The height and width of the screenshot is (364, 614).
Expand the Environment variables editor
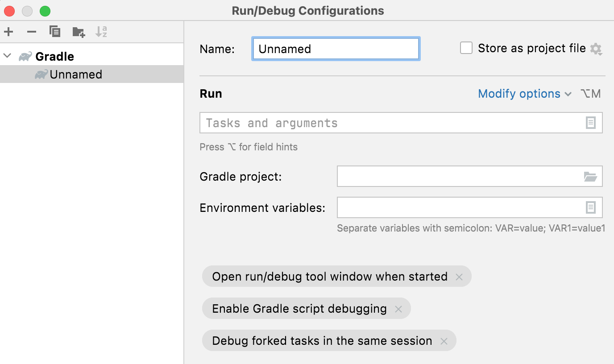click(x=591, y=207)
